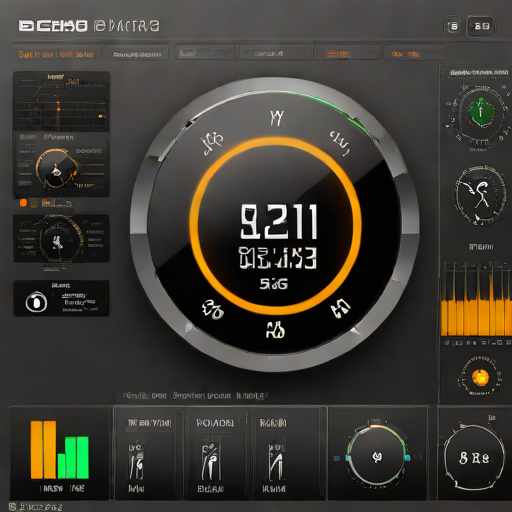Click the 88 button in the top right corner
The image size is (512, 512).
click(x=481, y=26)
